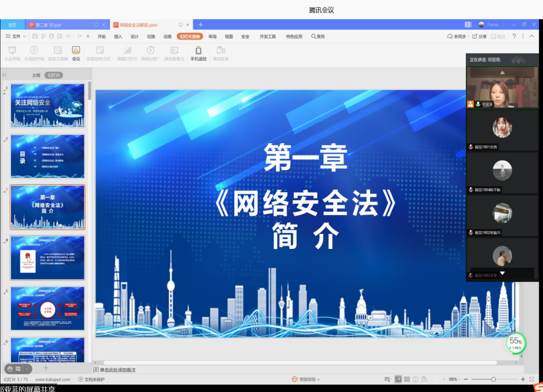Click the new tab plus icon

tap(200, 25)
